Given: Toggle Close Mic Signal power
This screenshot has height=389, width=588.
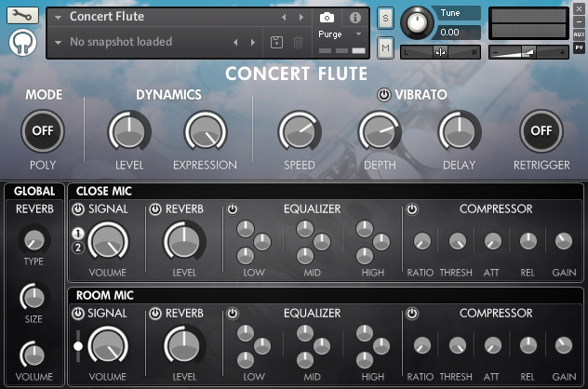Looking at the screenshot, I should pyautogui.click(x=78, y=209).
